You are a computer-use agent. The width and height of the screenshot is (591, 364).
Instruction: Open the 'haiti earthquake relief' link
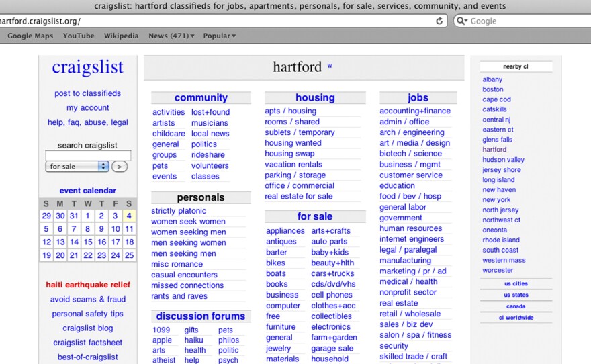88,285
